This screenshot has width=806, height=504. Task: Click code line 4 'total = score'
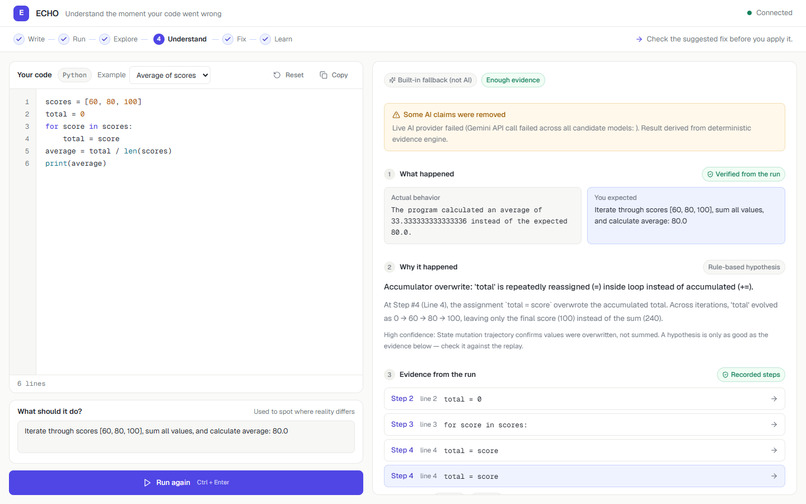[x=91, y=139]
